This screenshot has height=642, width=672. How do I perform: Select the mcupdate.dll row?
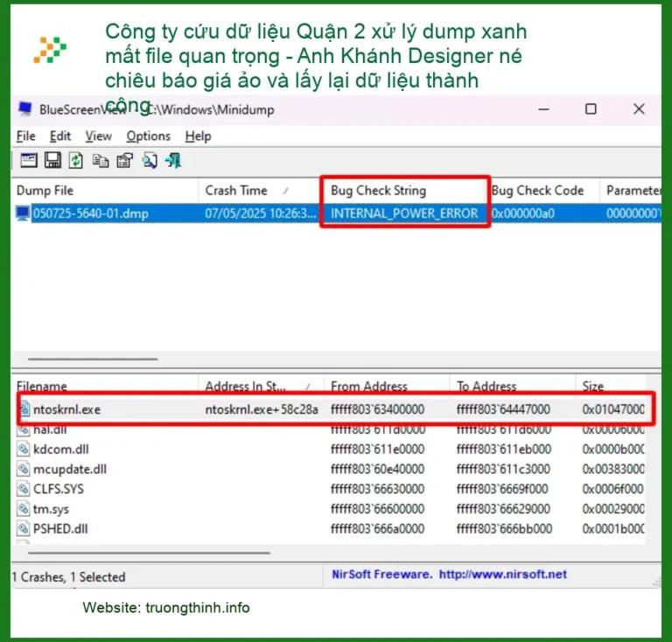330,469
